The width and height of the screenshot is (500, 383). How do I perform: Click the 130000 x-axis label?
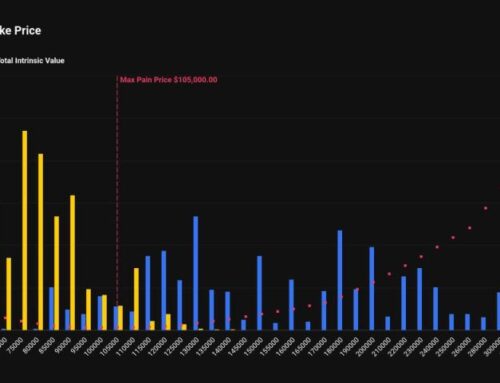click(190, 347)
